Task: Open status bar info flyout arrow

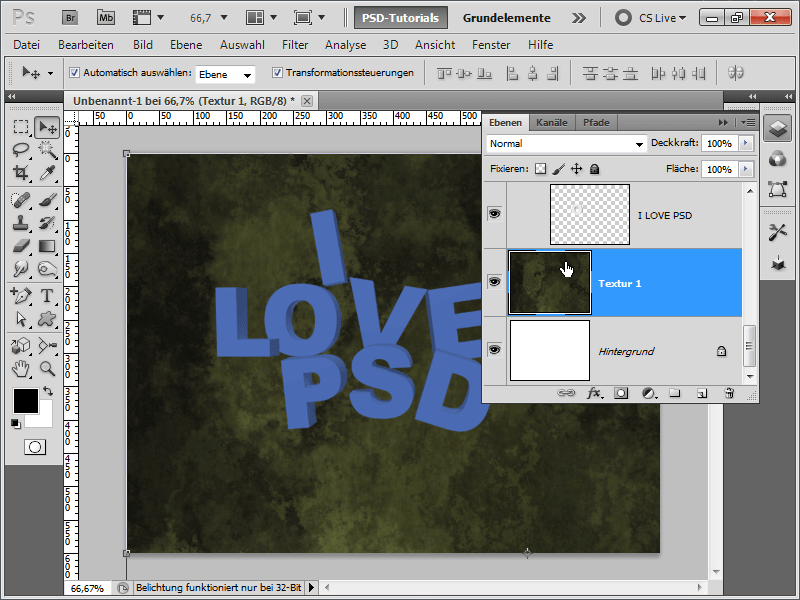Action: pos(311,588)
